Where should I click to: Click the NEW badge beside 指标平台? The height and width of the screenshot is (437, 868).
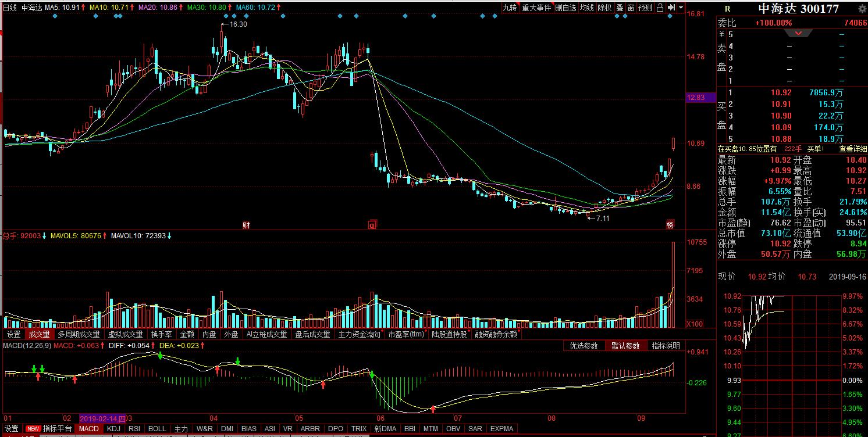pyautogui.click(x=33, y=429)
